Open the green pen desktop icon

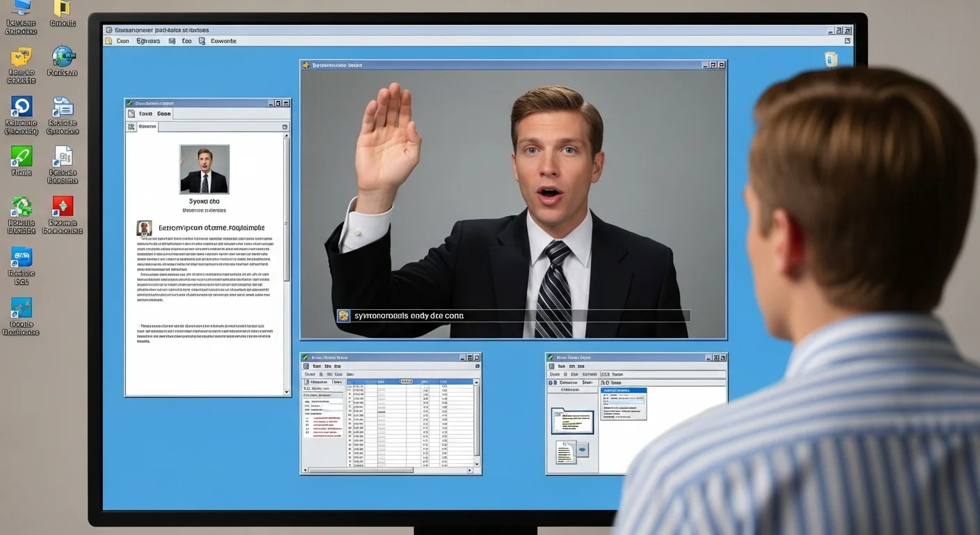pyautogui.click(x=22, y=156)
